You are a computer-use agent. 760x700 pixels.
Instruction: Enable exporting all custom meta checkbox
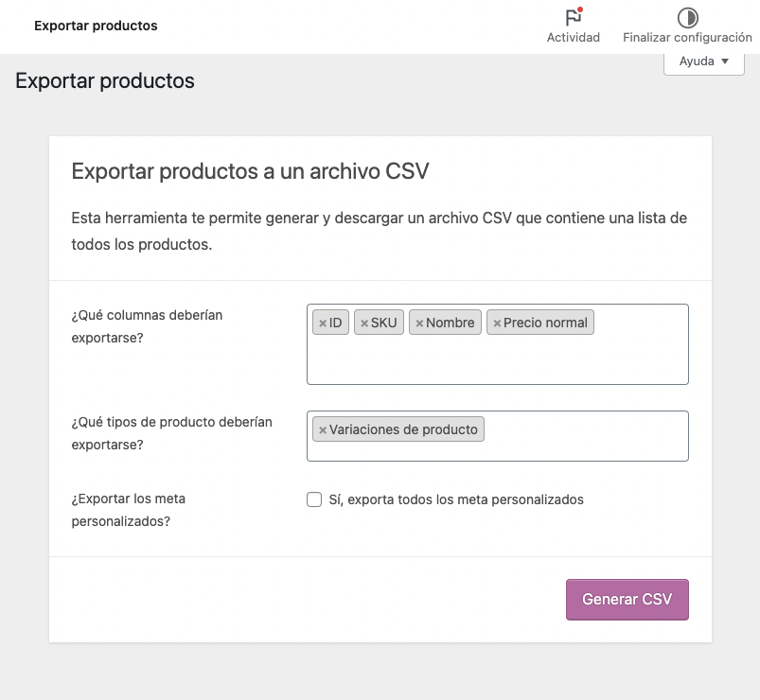coord(314,499)
